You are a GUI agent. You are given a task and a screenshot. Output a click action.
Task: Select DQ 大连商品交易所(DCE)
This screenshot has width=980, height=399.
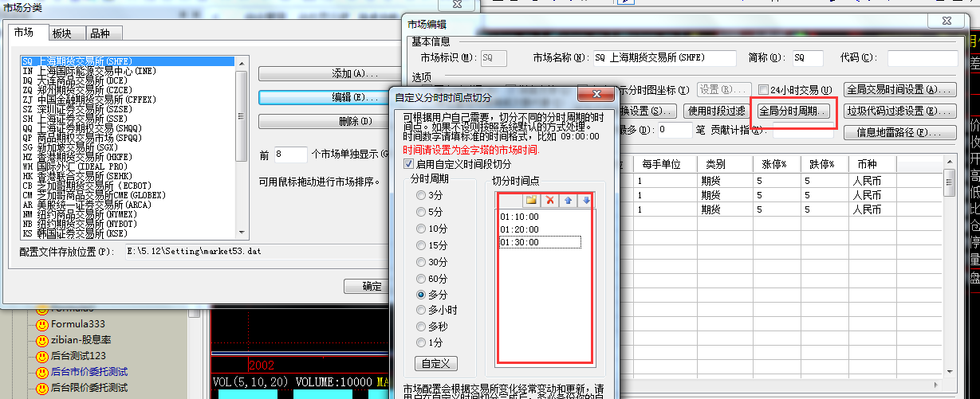(x=128, y=80)
